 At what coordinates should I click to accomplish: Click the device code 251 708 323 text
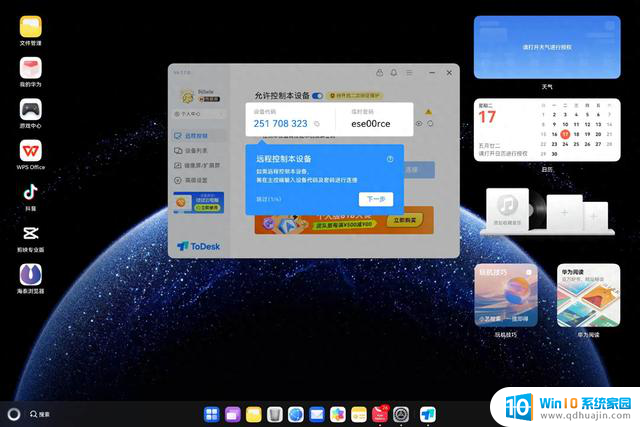[x=280, y=124]
